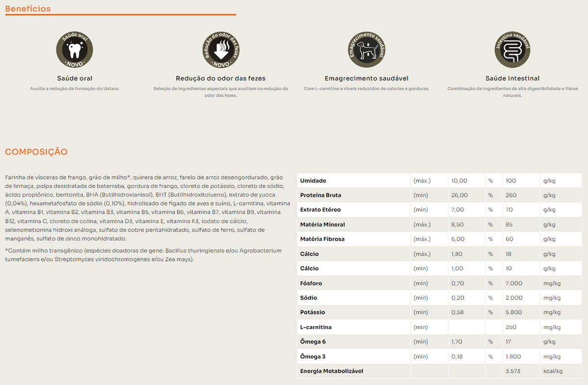Click the 3.573 kcal energy value
588x385 pixels.
pos(513,371)
